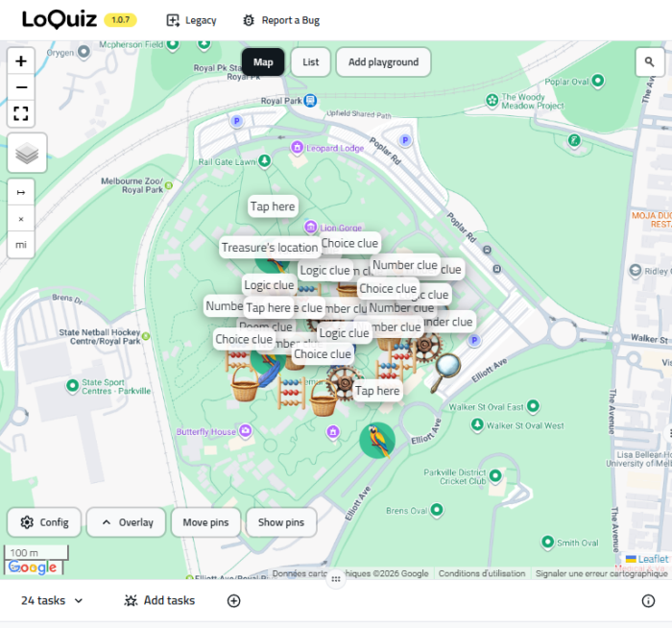
Task: Open the map layers selector
Action: tap(27, 154)
